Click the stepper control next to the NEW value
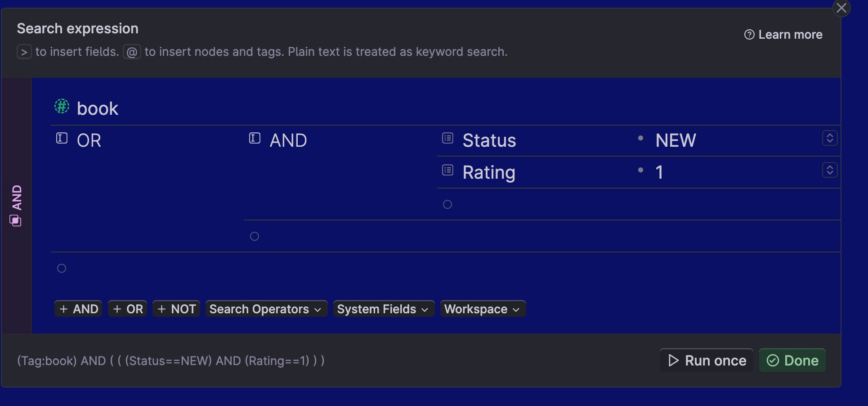 click(830, 138)
